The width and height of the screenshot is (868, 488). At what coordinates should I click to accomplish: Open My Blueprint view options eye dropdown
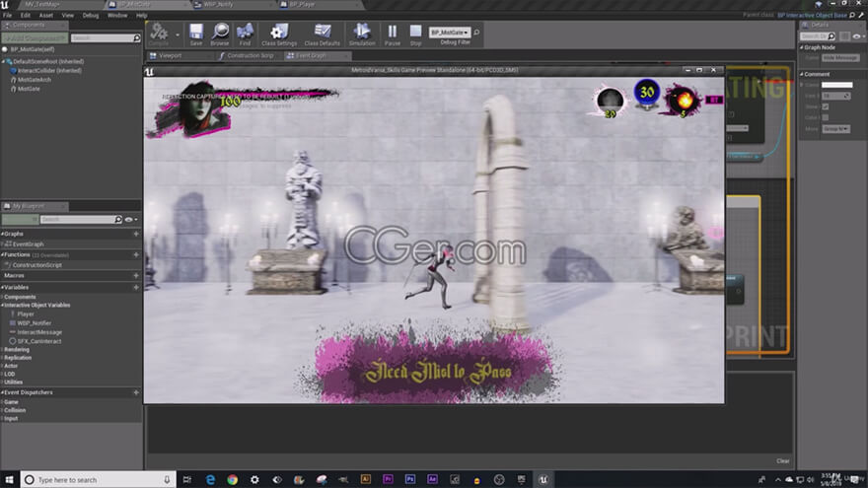pos(130,220)
